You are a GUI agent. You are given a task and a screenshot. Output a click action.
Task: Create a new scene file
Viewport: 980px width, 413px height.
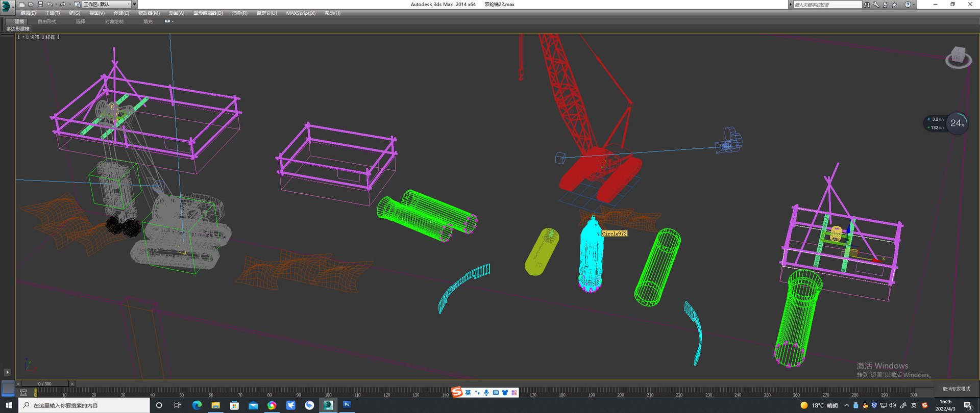tap(21, 4)
